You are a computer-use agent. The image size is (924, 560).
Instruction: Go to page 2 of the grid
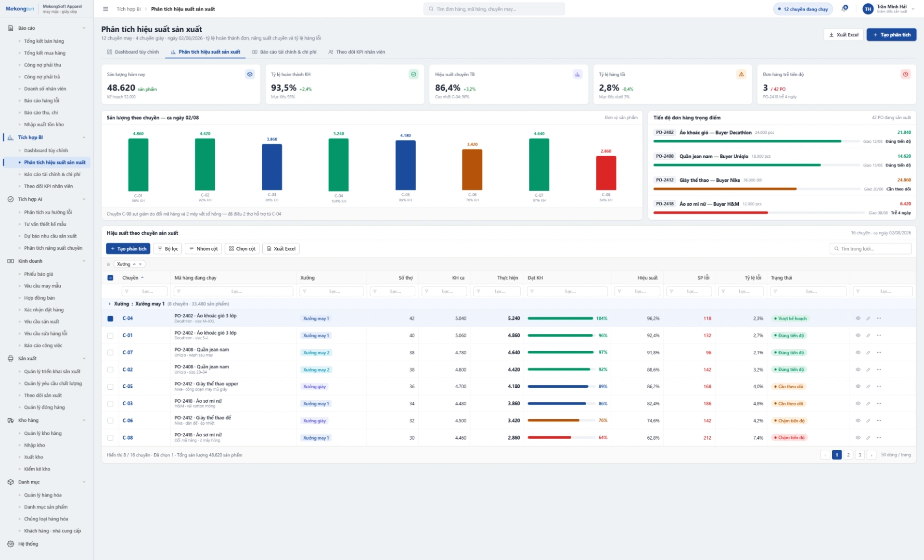[x=848, y=455]
